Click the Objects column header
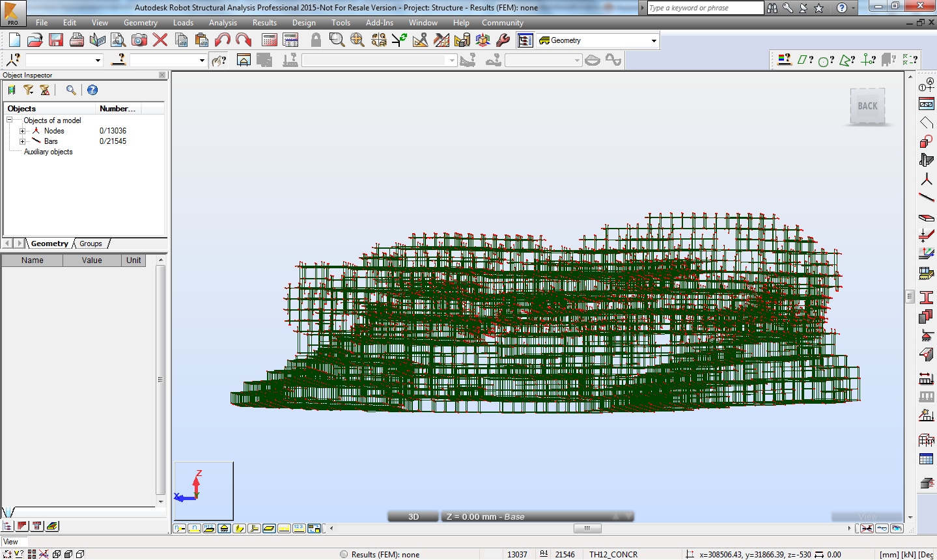937x560 pixels. [49, 109]
